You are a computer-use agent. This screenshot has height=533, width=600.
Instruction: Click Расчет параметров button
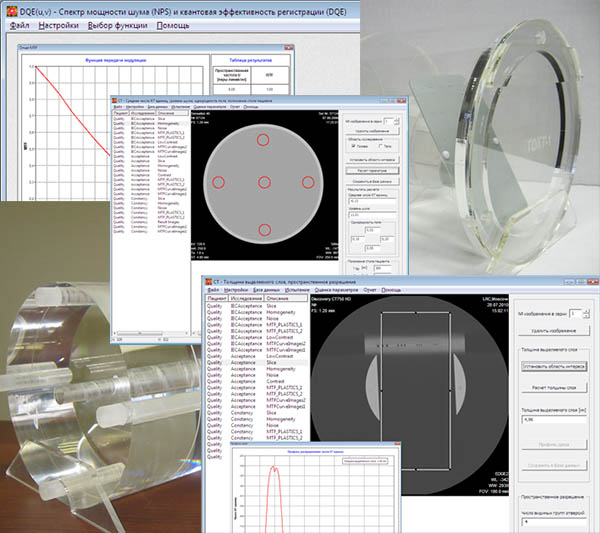[x=372, y=171]
